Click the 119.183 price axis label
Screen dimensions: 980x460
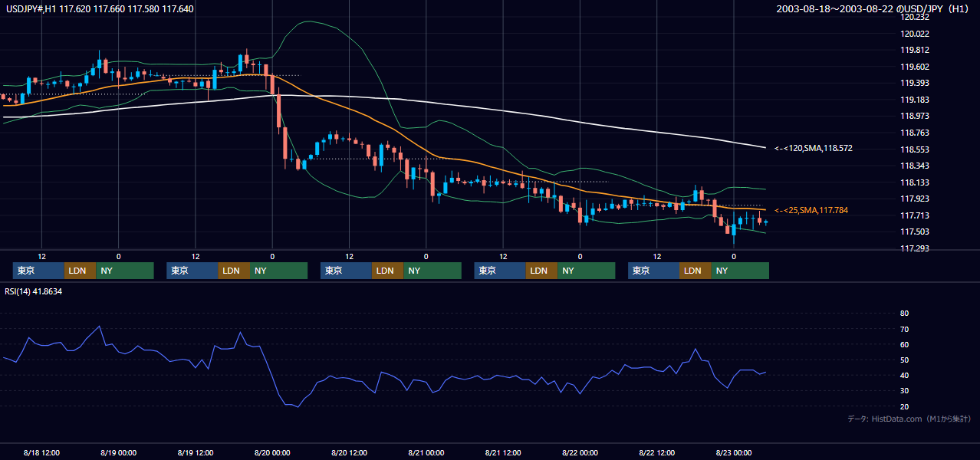(x=916, y=100)
